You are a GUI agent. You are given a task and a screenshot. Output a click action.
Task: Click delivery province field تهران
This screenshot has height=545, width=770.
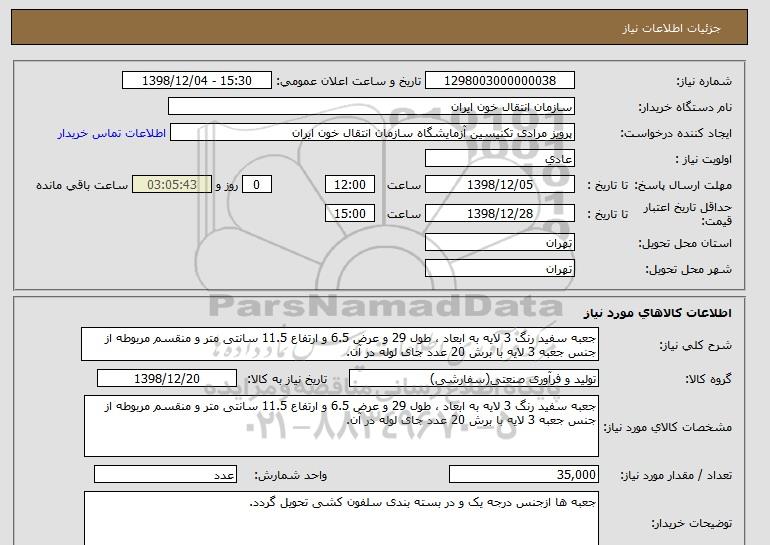[499, 243]
